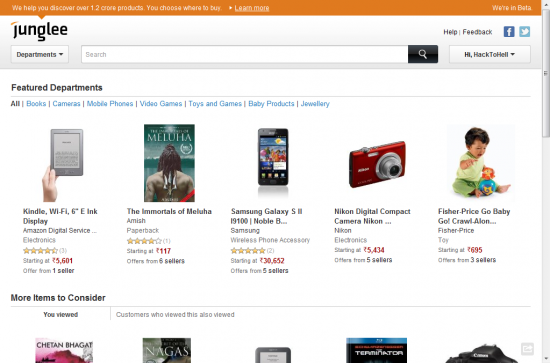The height and width of the screenshot is (363, 550).
Task: Open the red Nikon camera image
Action: [x=377, y=164]
